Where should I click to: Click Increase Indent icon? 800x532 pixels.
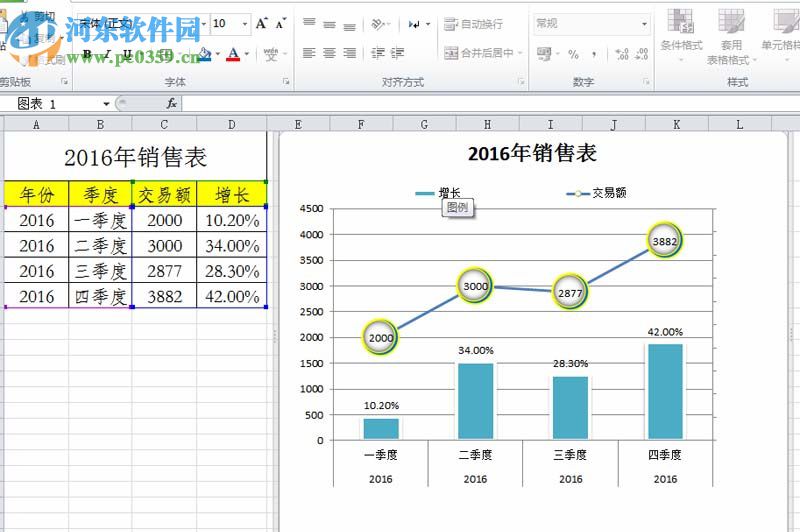397,53
